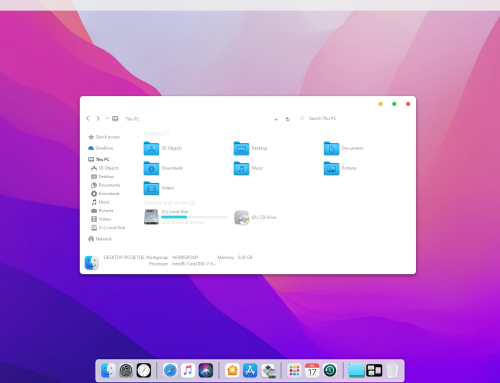Viewport: 500px width, 383px height.
Task: Select Network in the sidebar
Action: pyautogui.click(x=100, y=239)
